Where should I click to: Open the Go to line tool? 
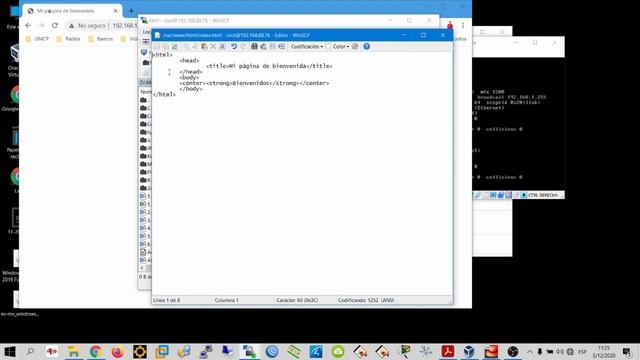pyautogui.click(x=282, y=47)
